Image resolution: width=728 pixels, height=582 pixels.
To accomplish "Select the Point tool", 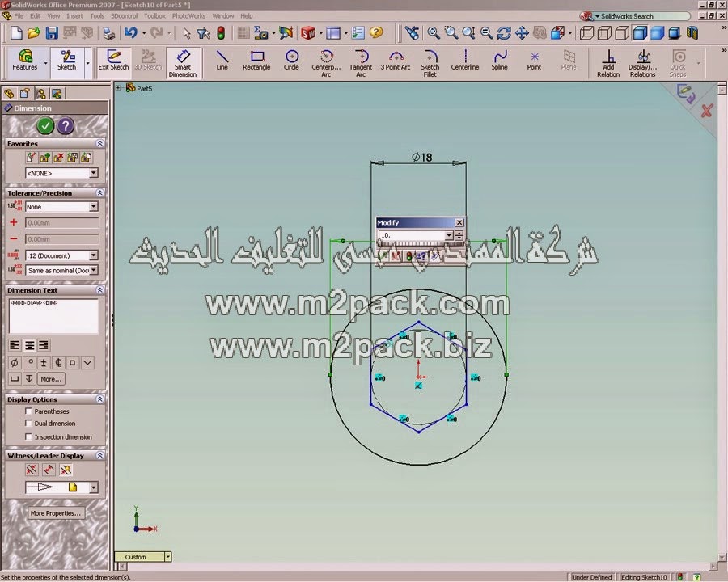I will tap(534, 61).
